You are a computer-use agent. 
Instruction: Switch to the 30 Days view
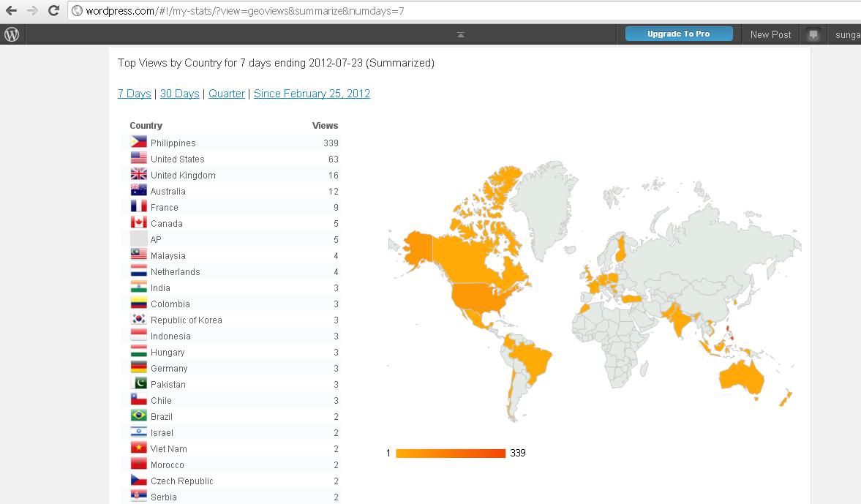click(x=179, y=94)
